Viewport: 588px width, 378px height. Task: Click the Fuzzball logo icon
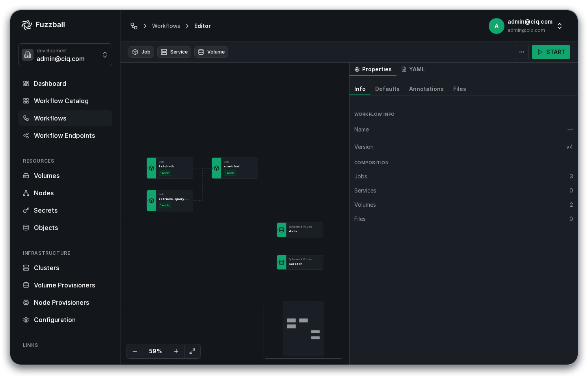(x=27, y=25)
